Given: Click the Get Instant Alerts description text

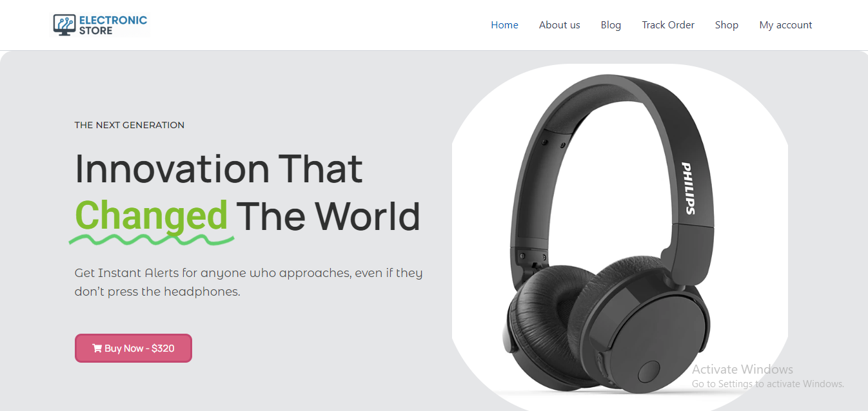Looking at the screenshot, I should pyautogui.click(x=249, y=282).
